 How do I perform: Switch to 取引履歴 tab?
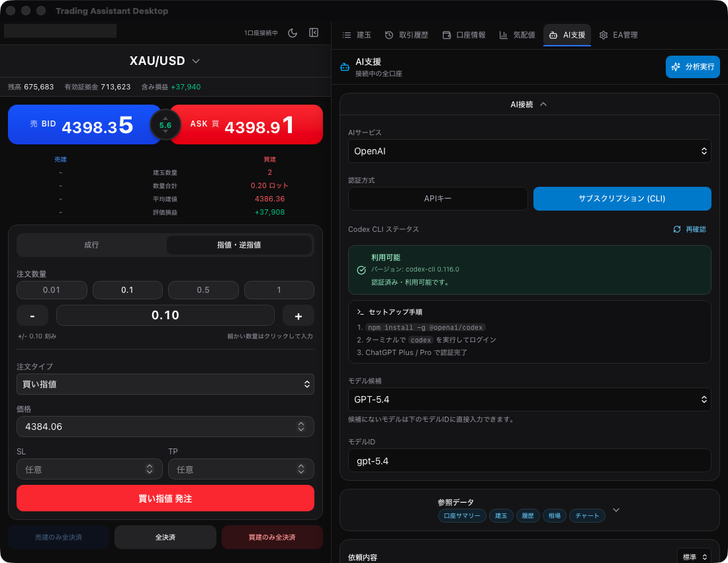406,35
